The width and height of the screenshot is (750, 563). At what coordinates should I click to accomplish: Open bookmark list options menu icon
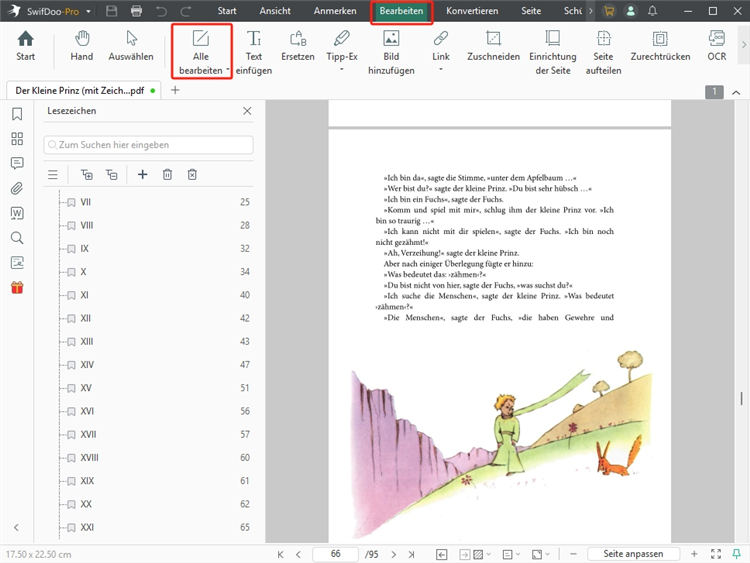pyautogui.click(x=53, y=175)
